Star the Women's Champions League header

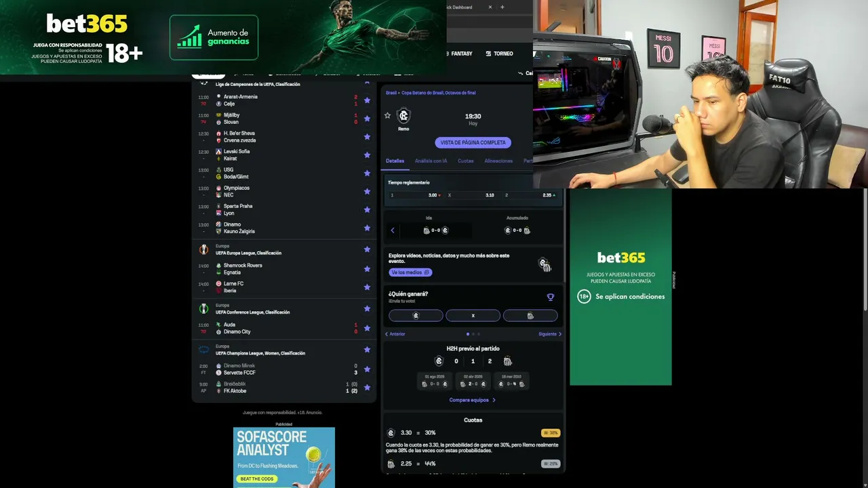point(367,350)
